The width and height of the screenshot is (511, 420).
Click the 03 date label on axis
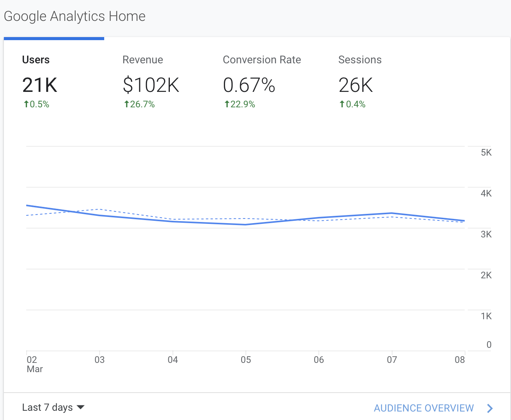click(100, 360)
